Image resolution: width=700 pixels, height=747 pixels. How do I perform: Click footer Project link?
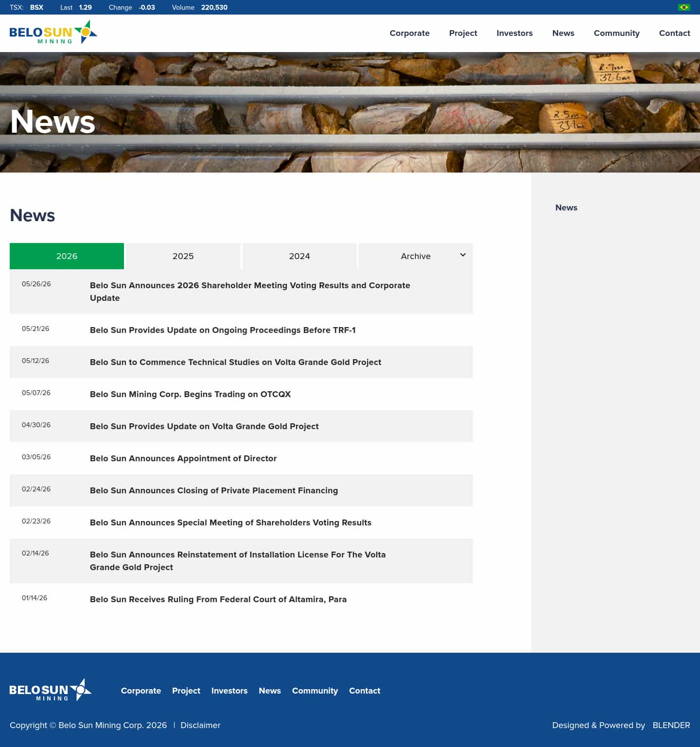coord(186,691)
